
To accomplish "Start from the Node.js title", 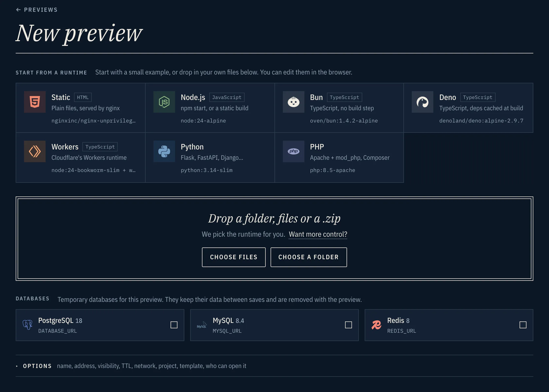I will pyautogui.click(x=193, y=97).
